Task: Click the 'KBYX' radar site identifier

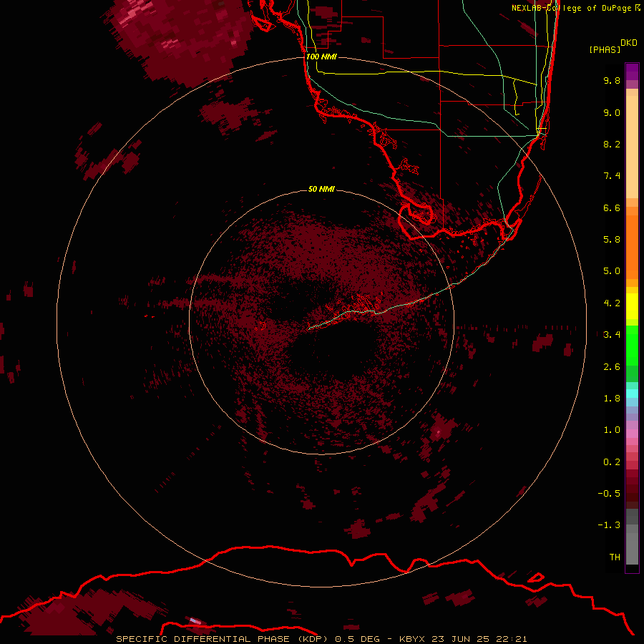Action: pos(412,639)
